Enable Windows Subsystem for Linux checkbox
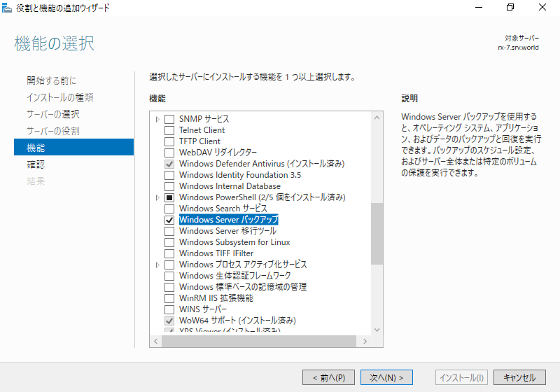 point(169,242)
